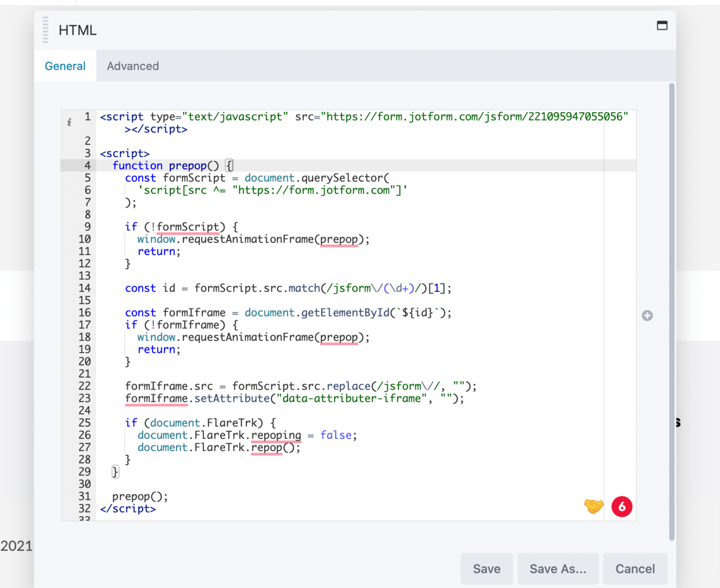This screenshot has width=720, height=588.
Task: Click the plus circle icon right of the editor
Action: click(x=647, y=316)
